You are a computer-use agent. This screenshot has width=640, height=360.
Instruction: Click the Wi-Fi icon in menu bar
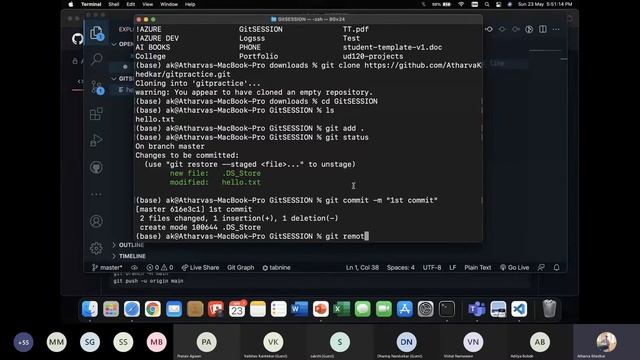[x=461, y=4]
